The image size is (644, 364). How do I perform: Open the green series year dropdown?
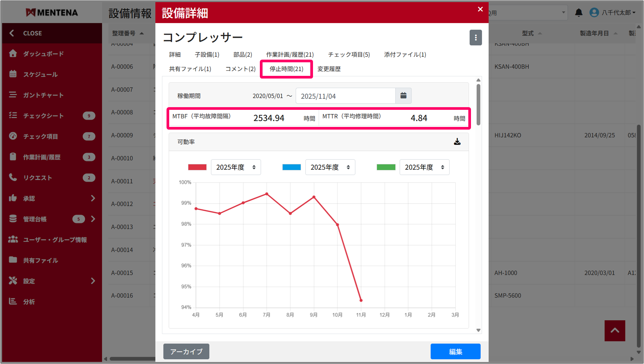(424, 167)
